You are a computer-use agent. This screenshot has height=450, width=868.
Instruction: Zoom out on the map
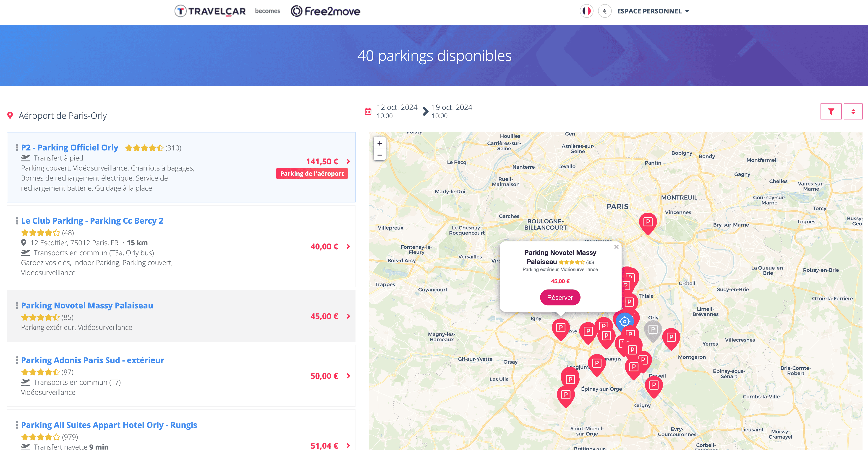tap(380, 155)
